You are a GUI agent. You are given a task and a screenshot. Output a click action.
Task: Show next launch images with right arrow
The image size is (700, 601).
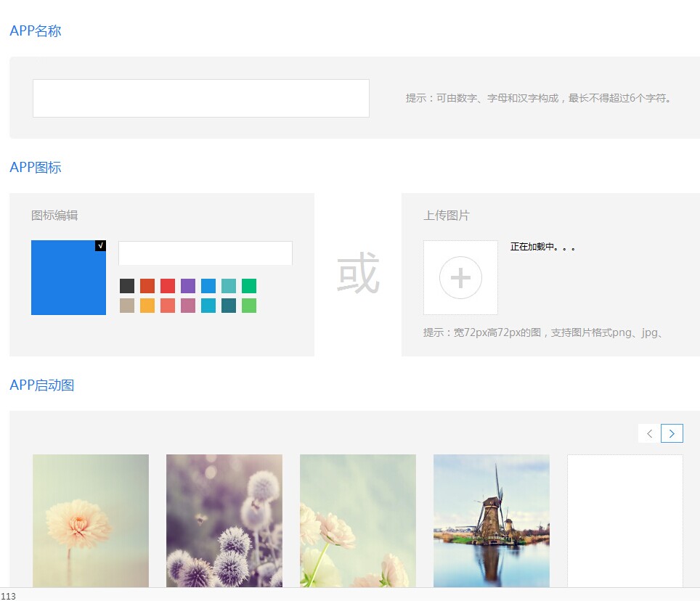point(672,433)
